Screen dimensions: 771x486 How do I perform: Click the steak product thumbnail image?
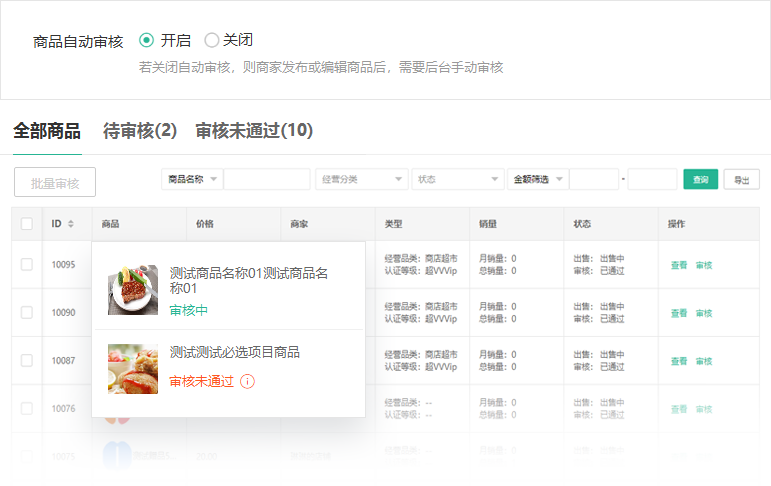pos(133,290)
